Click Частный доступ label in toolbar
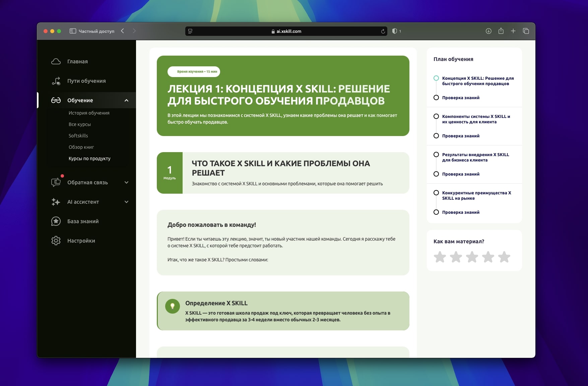Viewport: 588px width, 386px height. pyautogui.click(x=96, y=31)
